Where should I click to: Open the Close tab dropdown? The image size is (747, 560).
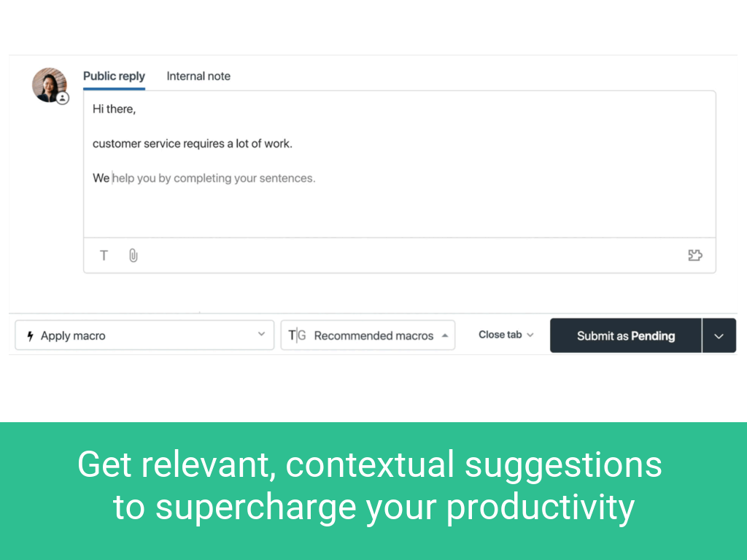point(500,335)
